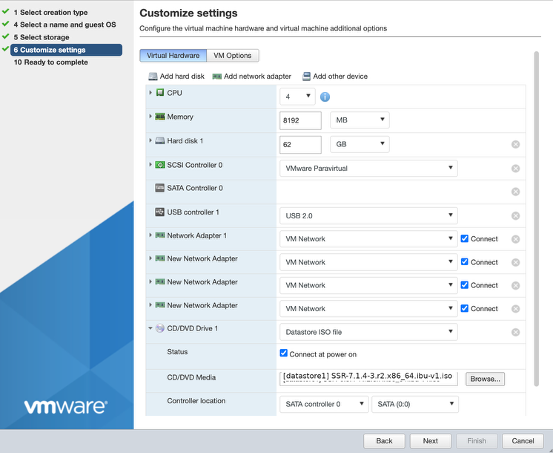
Task: Remove Hard disk 1 with its delete icon
Action: point(515,144)
